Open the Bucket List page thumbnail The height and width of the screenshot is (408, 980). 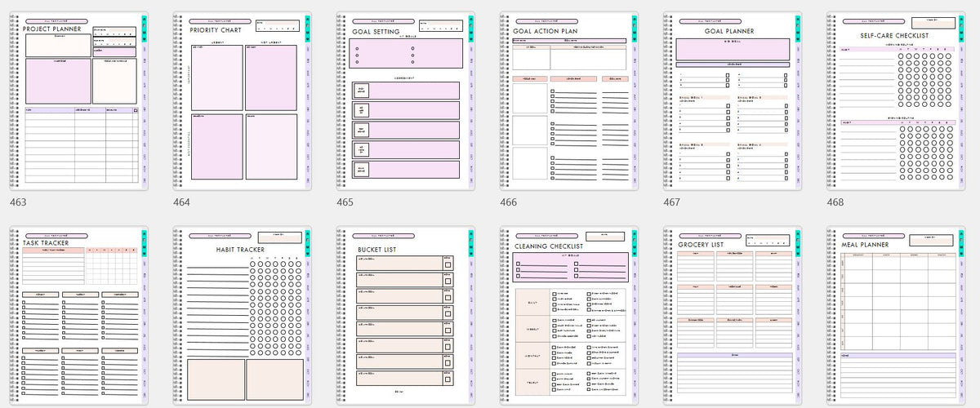(x=405, y=317)
